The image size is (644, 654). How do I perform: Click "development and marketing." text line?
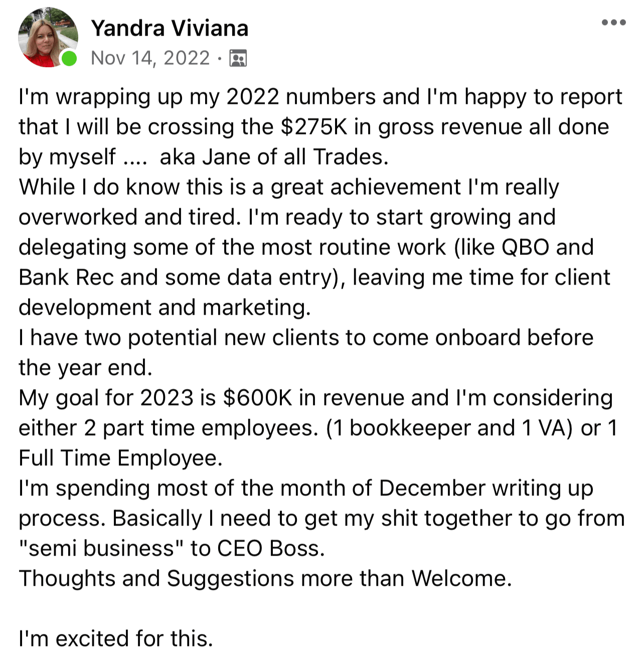165,308
